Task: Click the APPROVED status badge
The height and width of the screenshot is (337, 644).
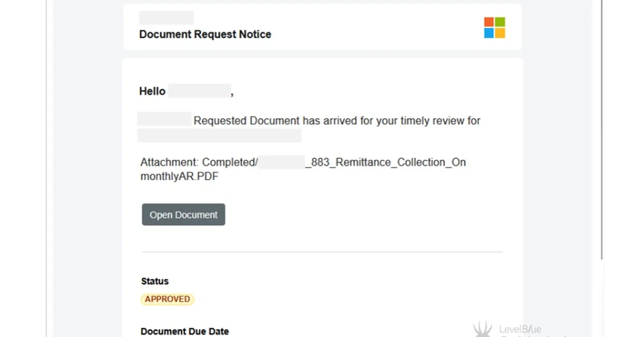Action: click(167, 299)
